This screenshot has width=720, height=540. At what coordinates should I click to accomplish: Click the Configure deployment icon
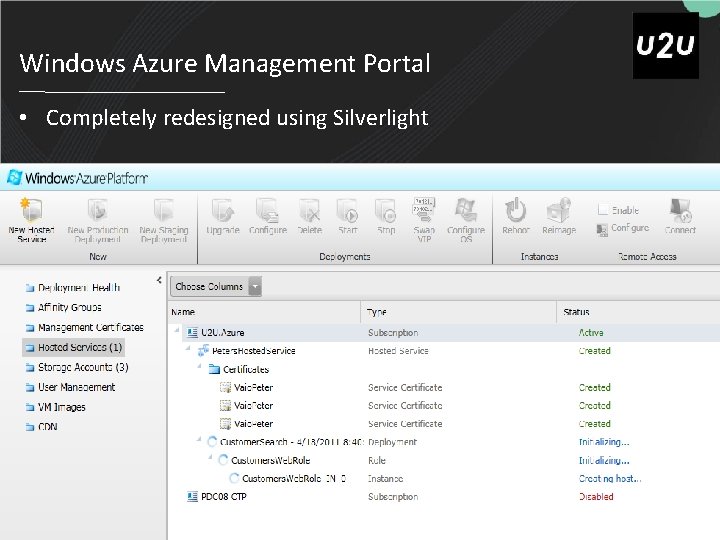[268, 210]
